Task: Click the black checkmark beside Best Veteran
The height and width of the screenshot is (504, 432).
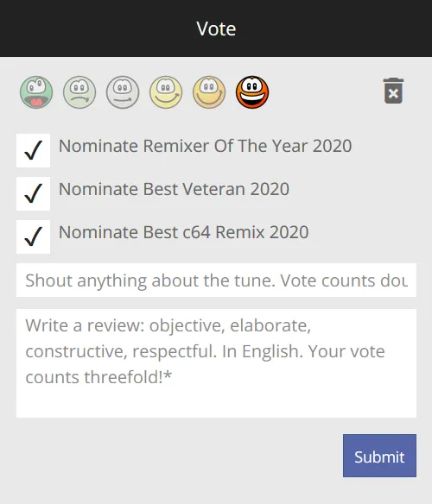Action: 33,193
